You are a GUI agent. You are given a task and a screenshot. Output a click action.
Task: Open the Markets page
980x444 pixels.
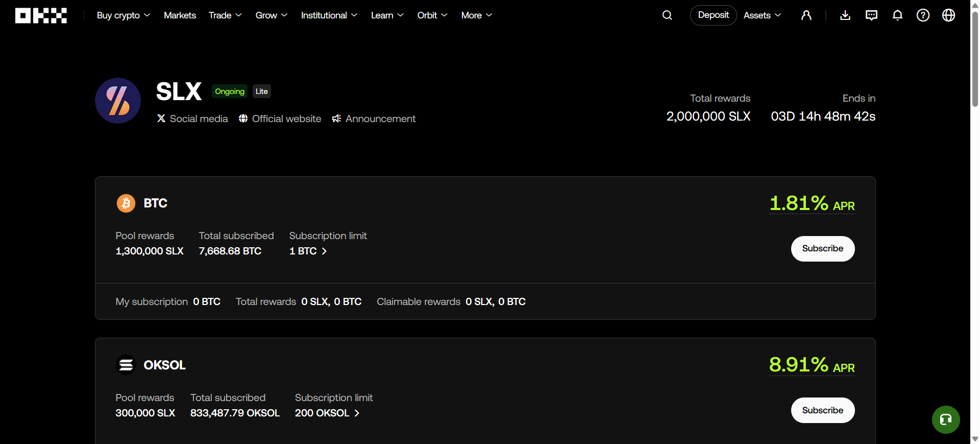(180, 15)
